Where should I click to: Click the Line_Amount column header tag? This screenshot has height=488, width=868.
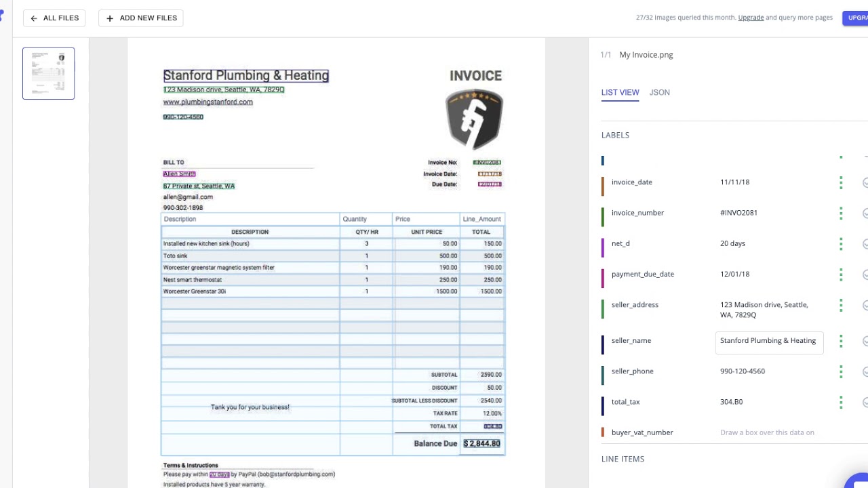tap(481, 219)
